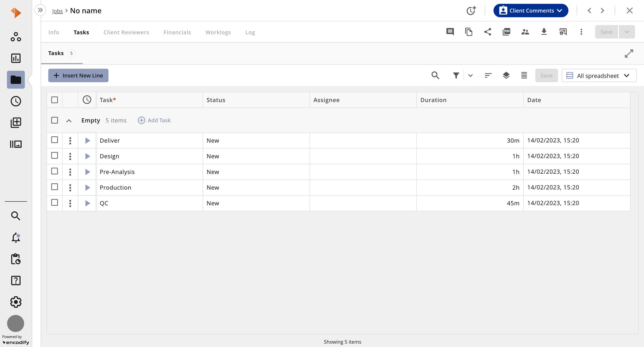This screenshot has width=644, height=347.
Task: Start timer for Design task
Action: [x=87, y=156]
